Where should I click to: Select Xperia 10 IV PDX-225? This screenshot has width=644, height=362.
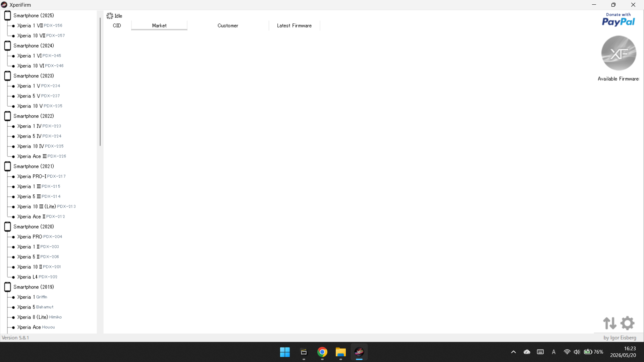point(41,146)
